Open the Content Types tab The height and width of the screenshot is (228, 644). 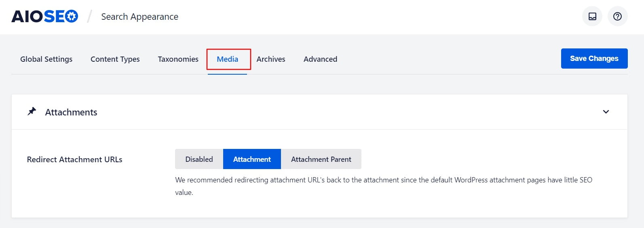(x=115, y=59)
